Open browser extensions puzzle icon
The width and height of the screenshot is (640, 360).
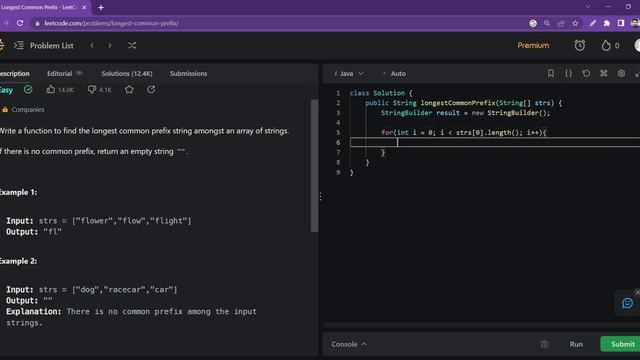click(607, 23)
